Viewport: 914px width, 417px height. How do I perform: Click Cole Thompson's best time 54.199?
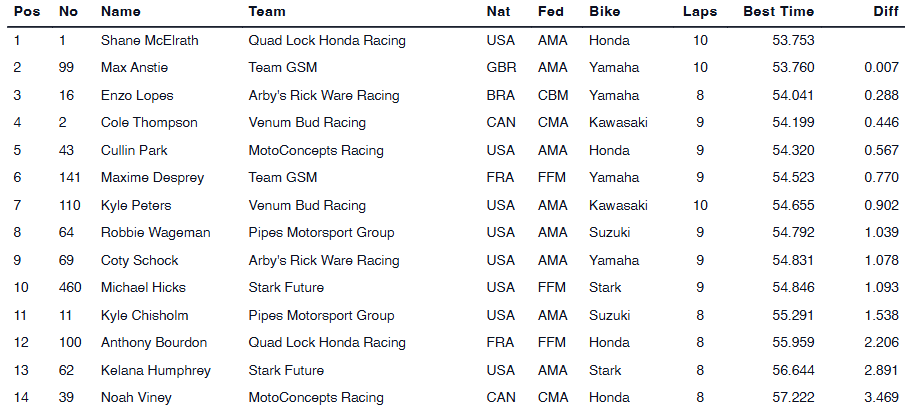click(x=793, y=123)
